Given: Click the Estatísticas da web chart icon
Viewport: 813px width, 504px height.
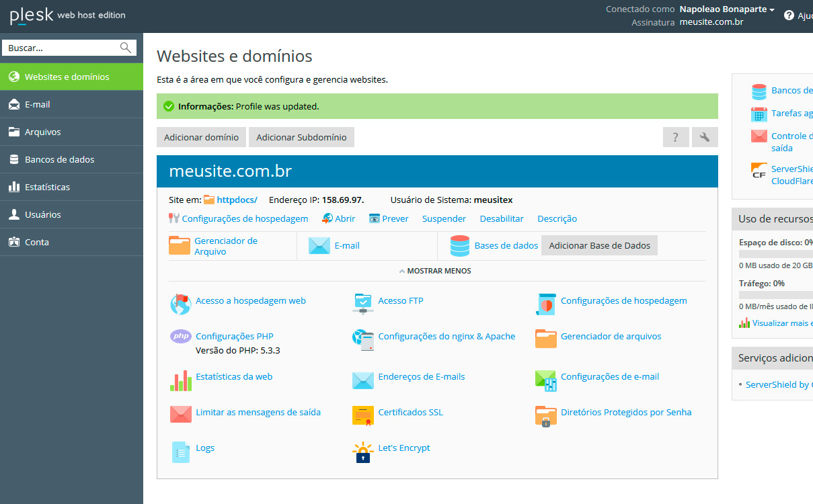Looking at the screenshot, I should coord(180,380).
